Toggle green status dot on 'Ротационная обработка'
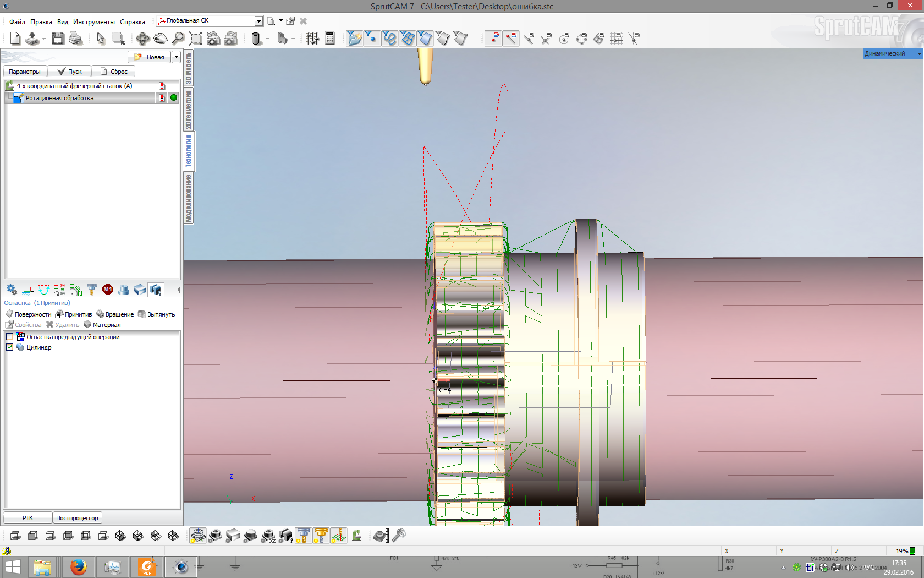This screenshot has height=578, width=924. [x=174, y=98]
